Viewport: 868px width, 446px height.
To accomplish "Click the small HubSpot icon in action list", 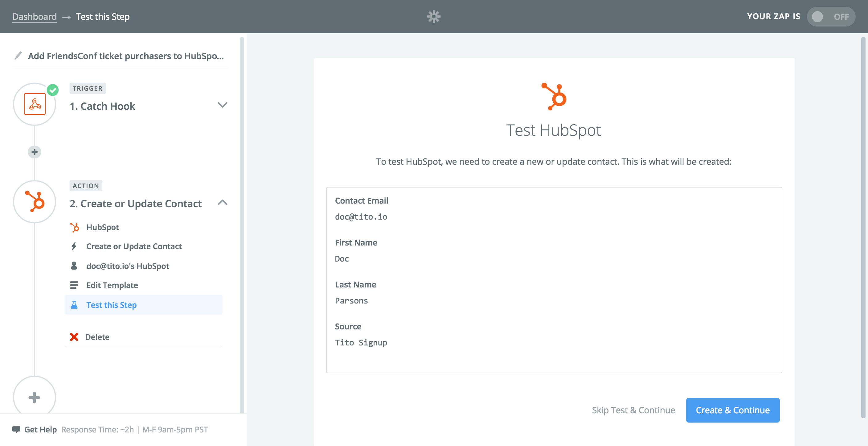I will [x=75, y=228].
